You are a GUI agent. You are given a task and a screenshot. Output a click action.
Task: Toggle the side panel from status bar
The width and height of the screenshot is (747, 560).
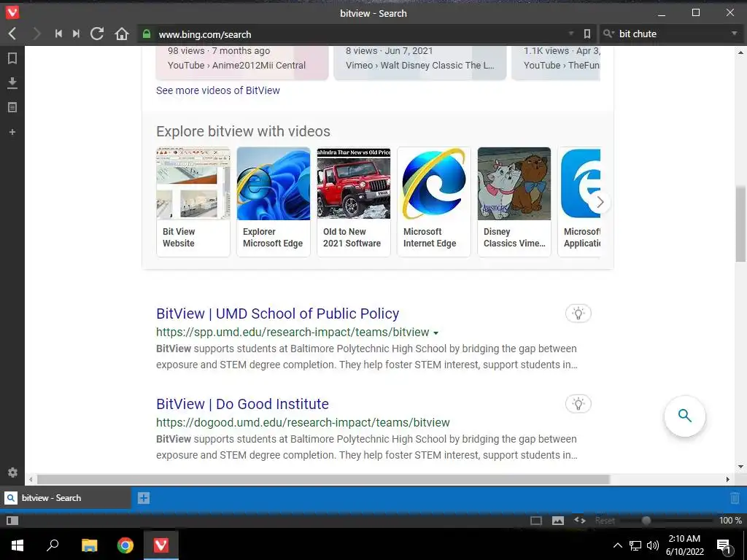point(12,521)
